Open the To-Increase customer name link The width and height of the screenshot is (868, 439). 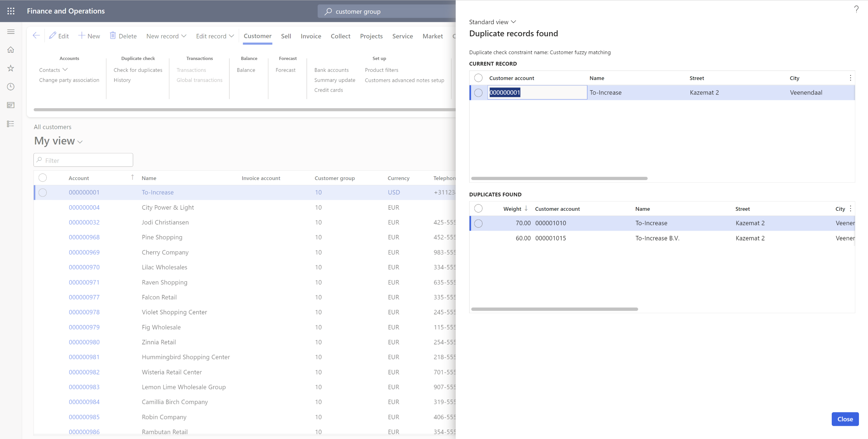coord(158,192)
